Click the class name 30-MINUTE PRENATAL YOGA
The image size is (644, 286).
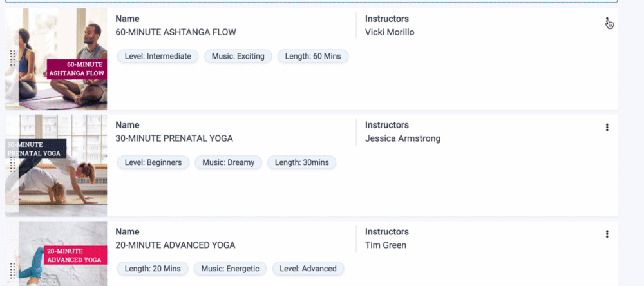coord(174,138)
